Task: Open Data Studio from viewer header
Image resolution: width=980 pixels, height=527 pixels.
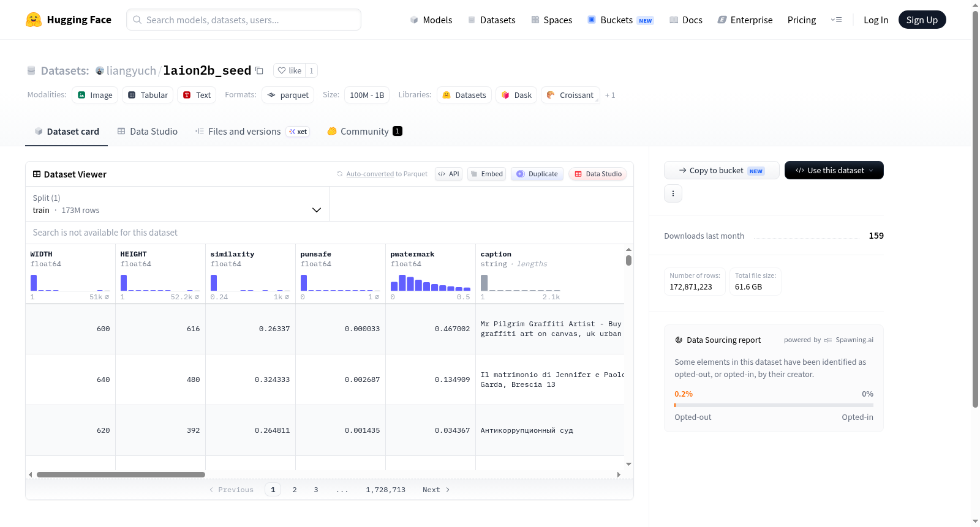Action: (x=598, y=174)
